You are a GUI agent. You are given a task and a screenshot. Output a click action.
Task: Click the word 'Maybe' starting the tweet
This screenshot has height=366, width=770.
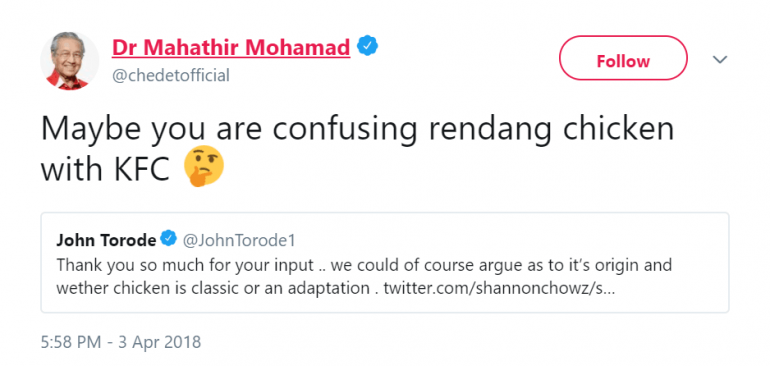pos(91,130)
